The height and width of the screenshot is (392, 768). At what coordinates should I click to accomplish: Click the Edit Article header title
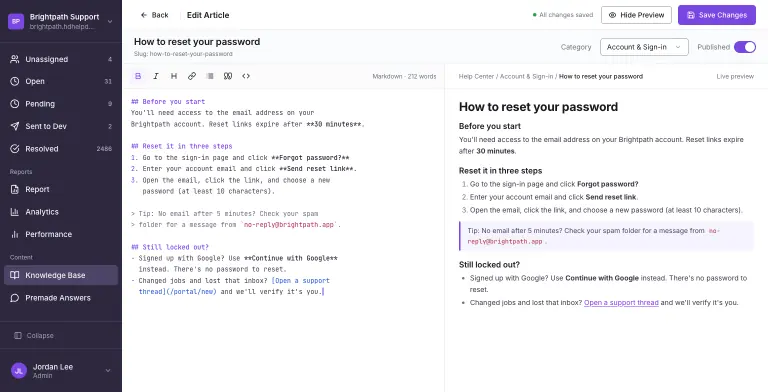pyautogui.click(x=208, y=15)
